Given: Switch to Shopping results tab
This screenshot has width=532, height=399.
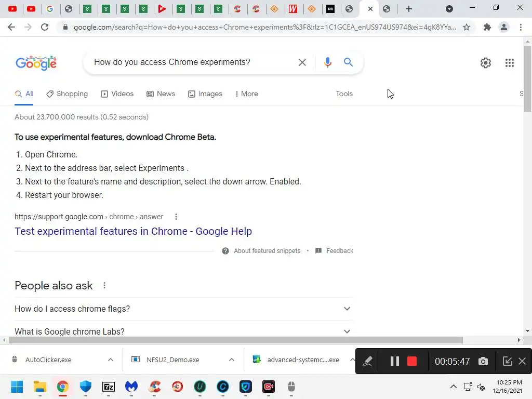Looking at the screenshot, I should [67, 94].
